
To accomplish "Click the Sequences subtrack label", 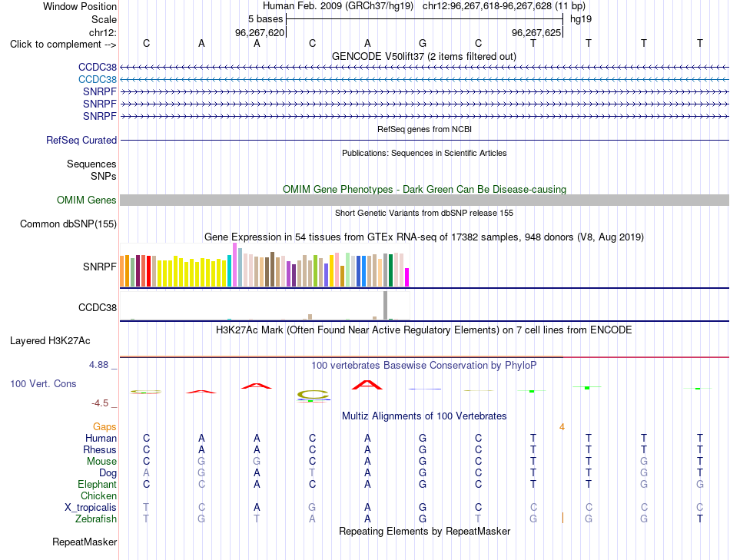I will pos(91,164).
